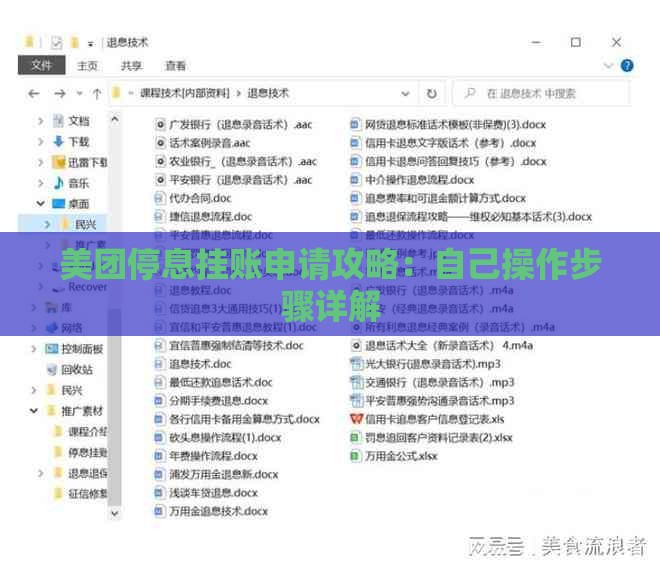The width and height of the screenshot is (660, 568).
Task: Go forward with the right arrow
Action: tap(60, 93)
